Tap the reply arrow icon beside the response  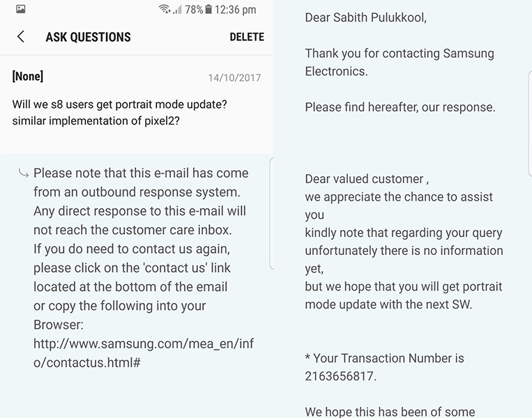click(23, 173)
